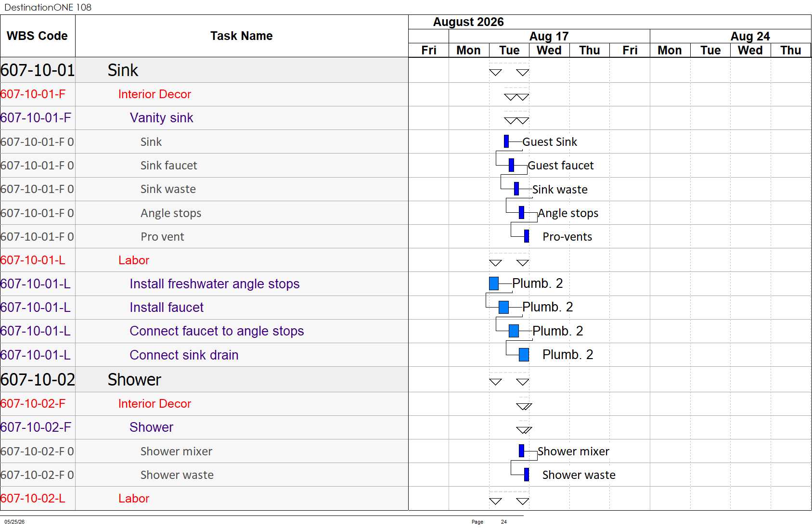Click the WBS Code column header
The width and height of the screenshot is (812, 528).
click(37, 36)
